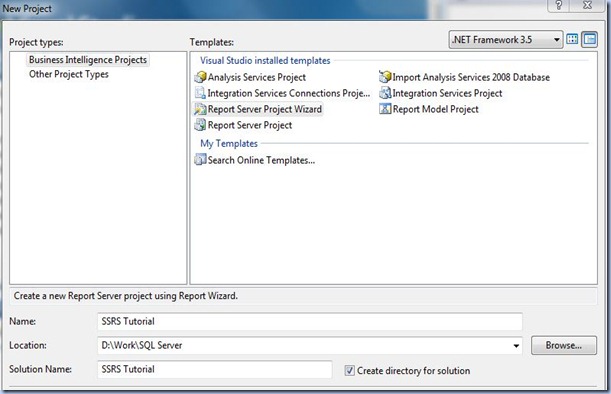Click the Solution Name input field

pyautogui.click(x=215, y=369)
